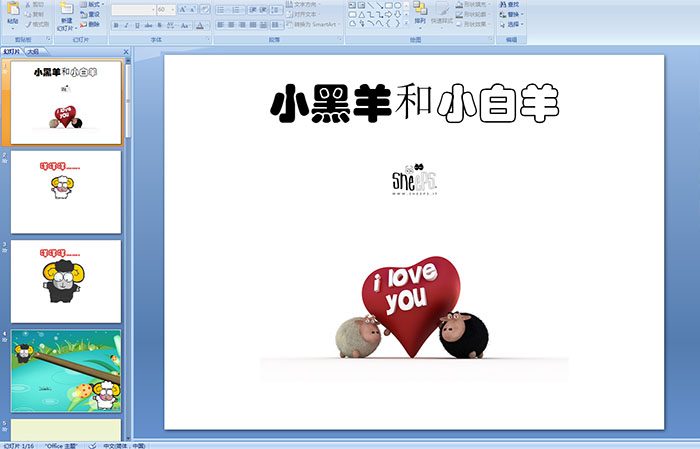Open the Line Spacing dropdown
This screenshot has width=700, height=449.
click(276, 10)
